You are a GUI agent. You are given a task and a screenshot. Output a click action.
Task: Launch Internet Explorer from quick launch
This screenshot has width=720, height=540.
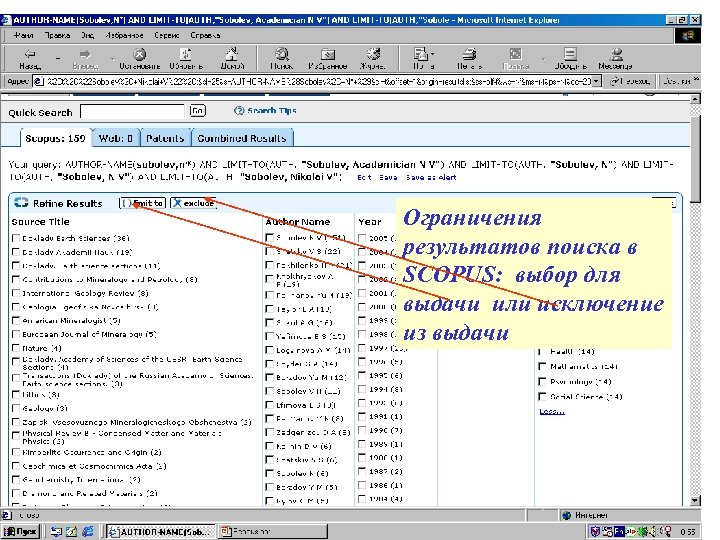point(87,531)
